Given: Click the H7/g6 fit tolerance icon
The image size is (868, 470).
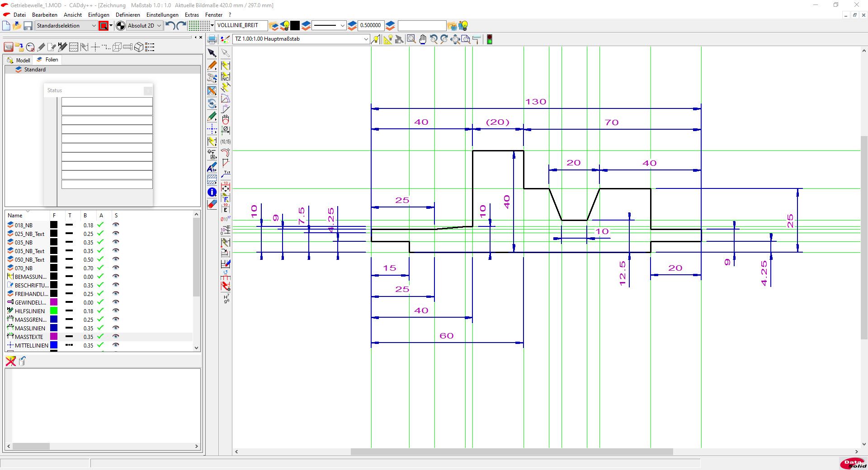Looking at the screenshot, I should (226, 298).
